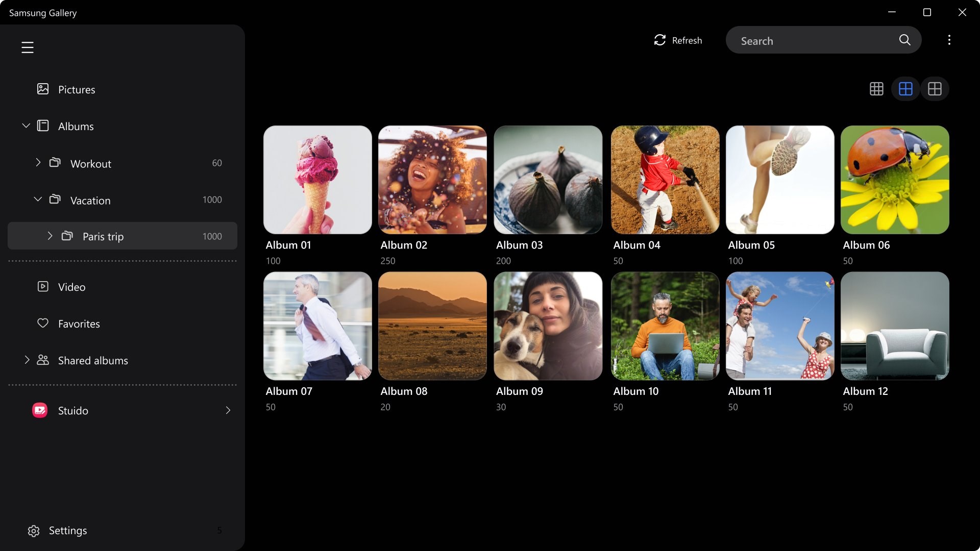Click inside the Search field
This screenshot has width=980, height=551.
click(x=823, y=40)
